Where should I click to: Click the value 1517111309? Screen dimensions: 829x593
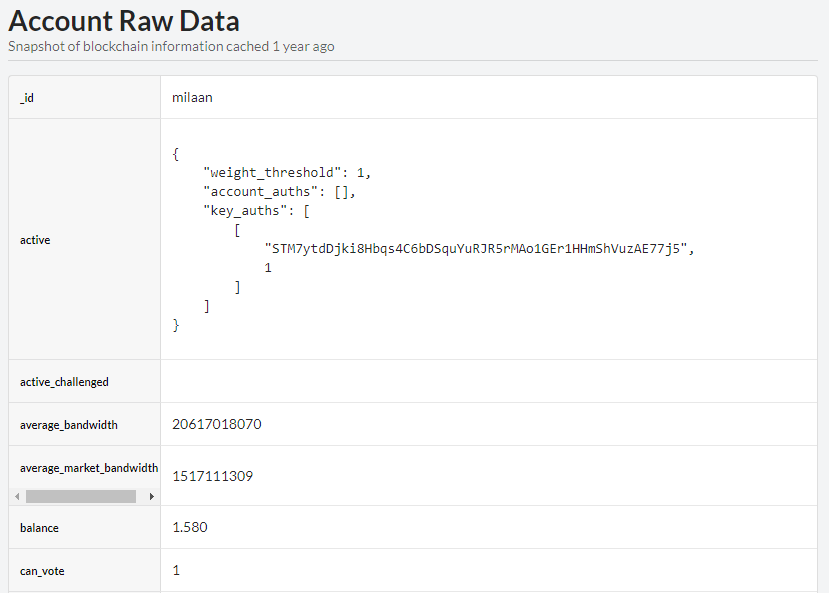(x=212, y=476)
